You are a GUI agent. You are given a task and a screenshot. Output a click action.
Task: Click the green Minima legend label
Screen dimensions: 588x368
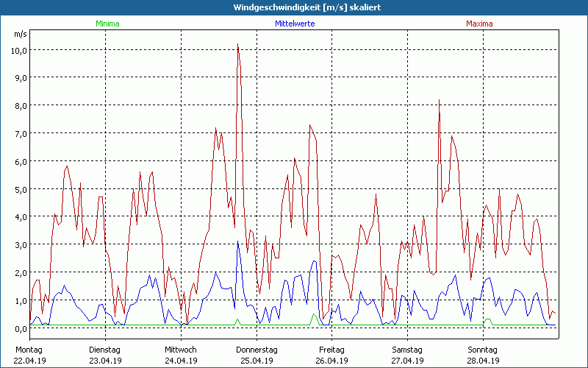(107, 24)
